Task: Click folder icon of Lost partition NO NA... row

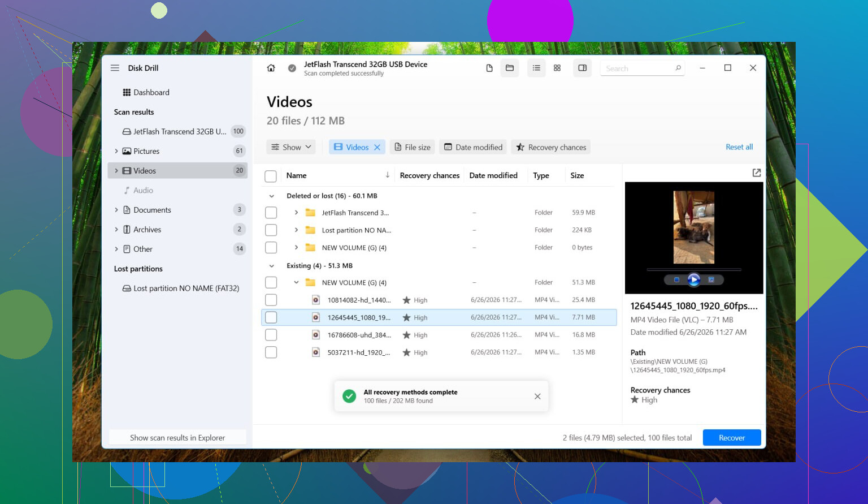Action: tap(310, 230)
